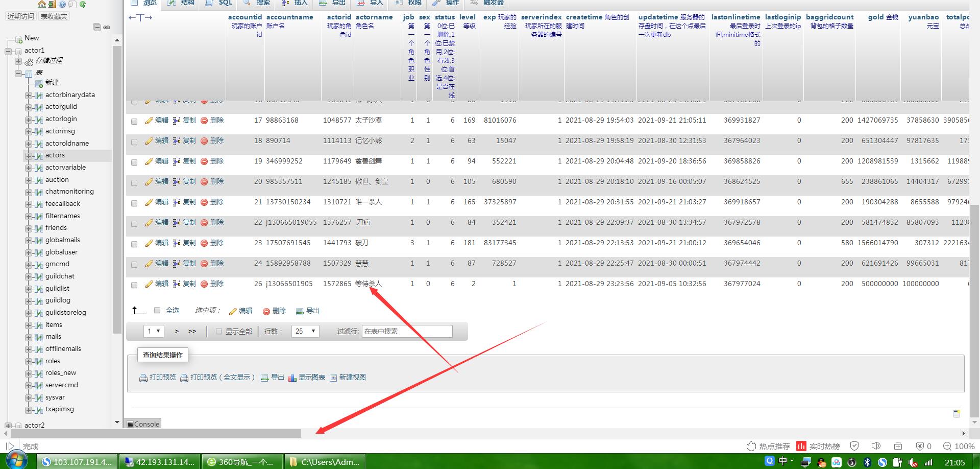Open the page number dropdown
This screenshot has height=469, width=980.
pyautogui.click(x=154, y=331)
